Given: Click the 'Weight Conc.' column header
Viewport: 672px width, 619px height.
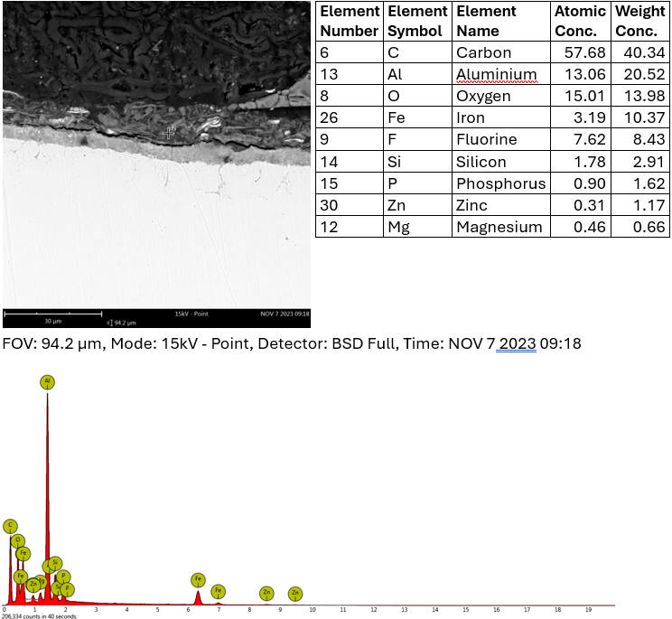Looking at the screenshot, I should (640, 21).
